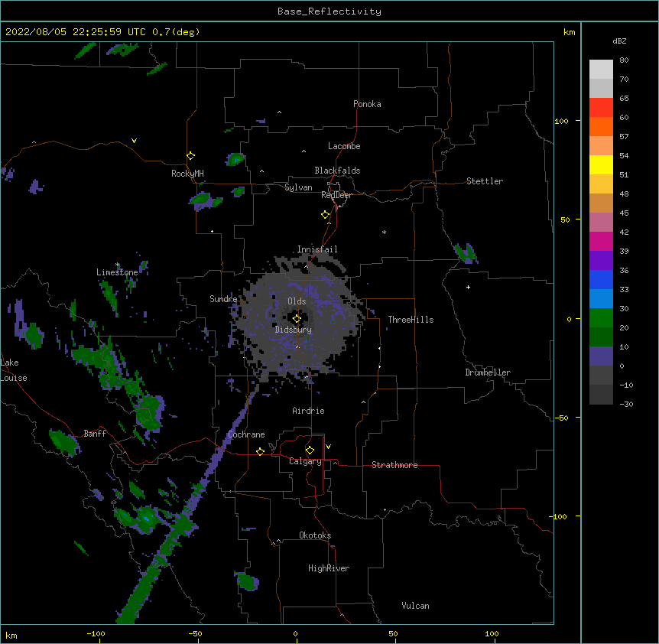Click the 45 value on dBZ legend

(624, 213)
